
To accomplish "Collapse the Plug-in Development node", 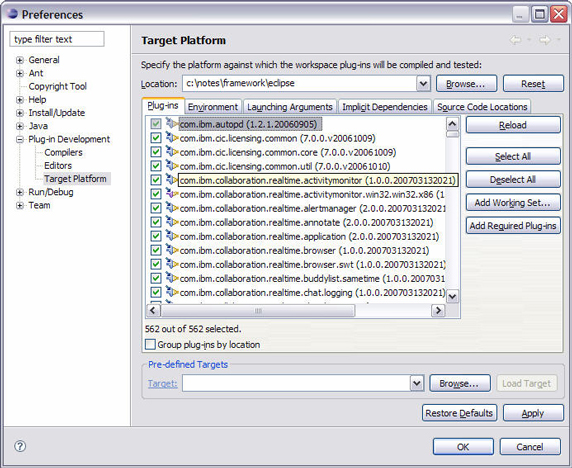I will (20, 139).
